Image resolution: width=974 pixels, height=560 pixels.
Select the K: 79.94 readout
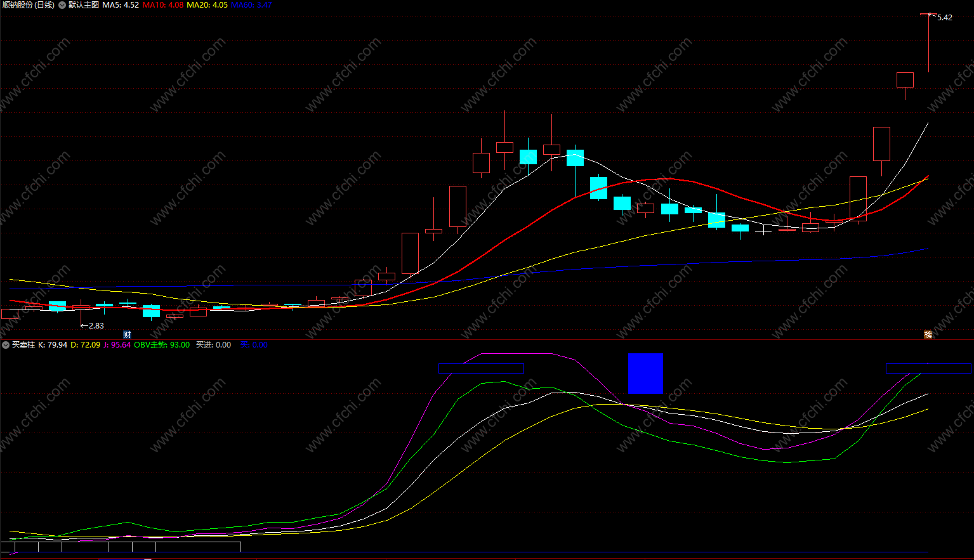click(x=53, y=345)
